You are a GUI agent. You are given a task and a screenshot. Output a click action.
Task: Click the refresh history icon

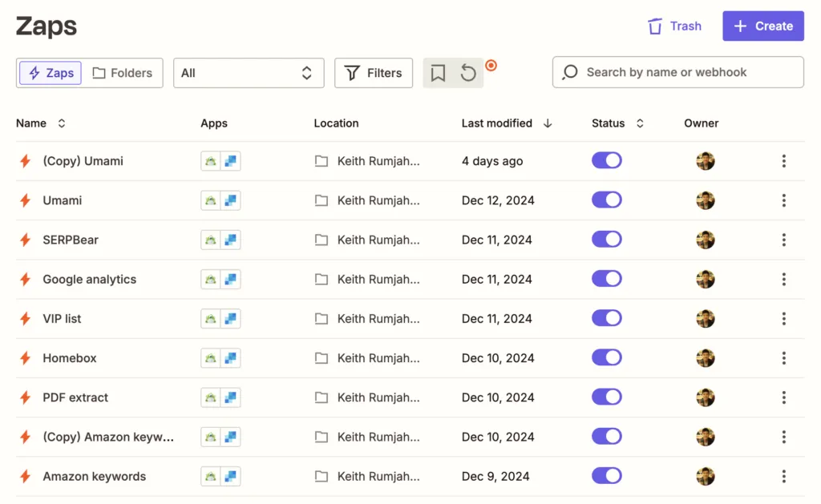(x=468, y=73)
